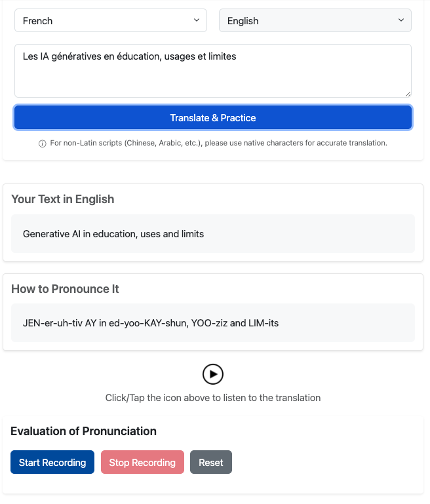
Task: Open the French source language dropdown
Action: [110, 21]
